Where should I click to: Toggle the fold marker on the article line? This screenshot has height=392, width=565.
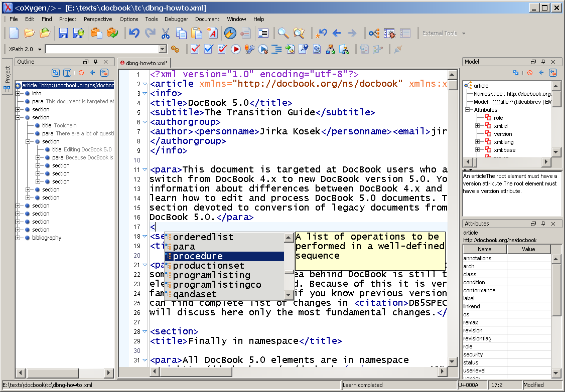145,84
